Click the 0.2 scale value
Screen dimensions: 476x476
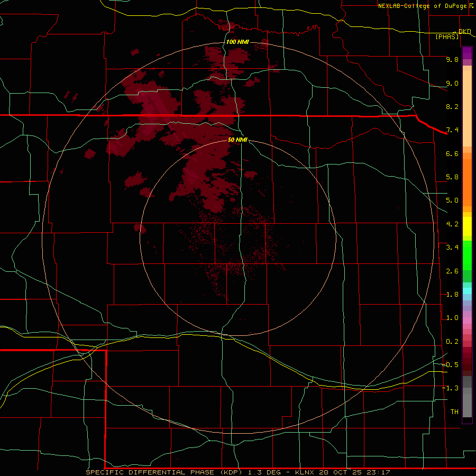coord(452,342)
